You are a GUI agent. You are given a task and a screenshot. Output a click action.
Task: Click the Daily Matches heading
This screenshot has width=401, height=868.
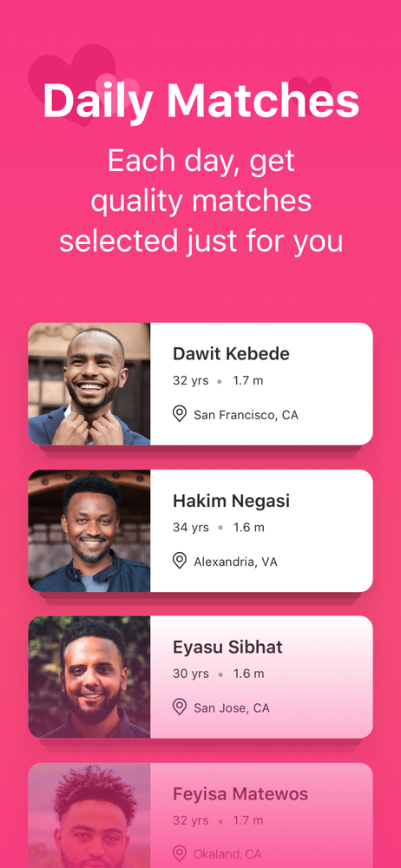coord(200,102)
